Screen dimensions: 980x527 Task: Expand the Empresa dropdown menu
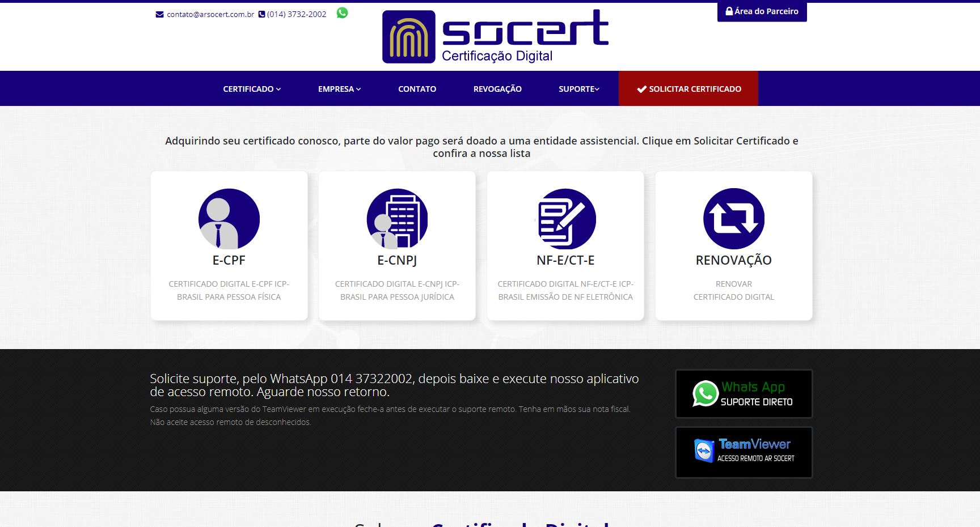pyautogui.click(x=339, y=89)
